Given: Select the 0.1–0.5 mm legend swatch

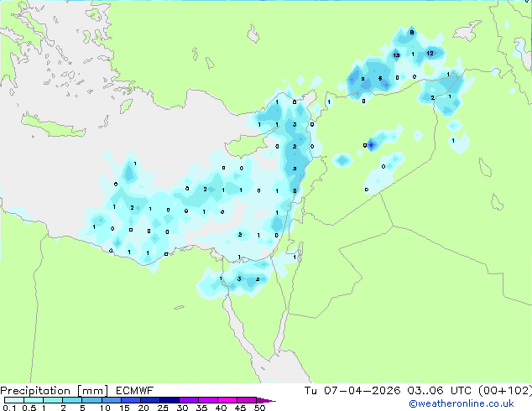Looking at the screenshot, I should [x=14, y=400].
